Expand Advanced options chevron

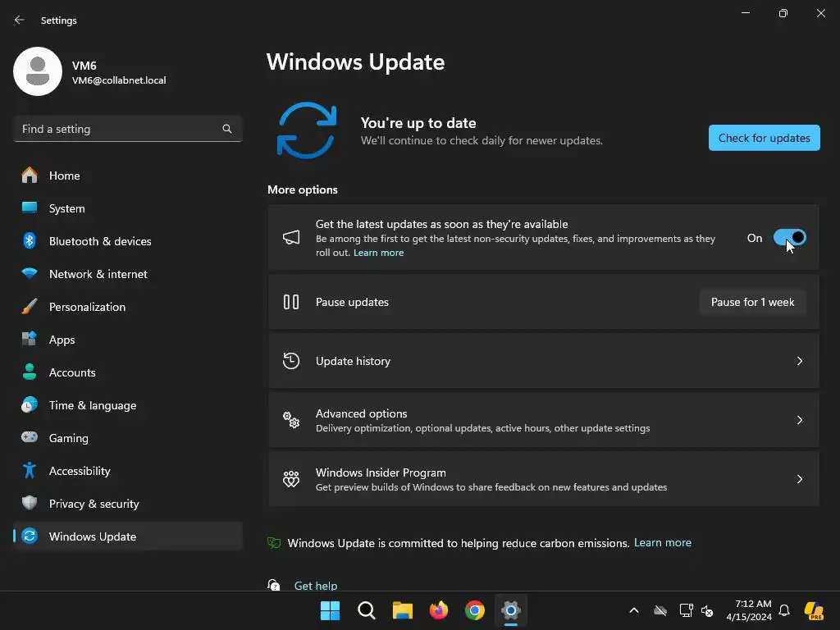(x=800, y=420)
